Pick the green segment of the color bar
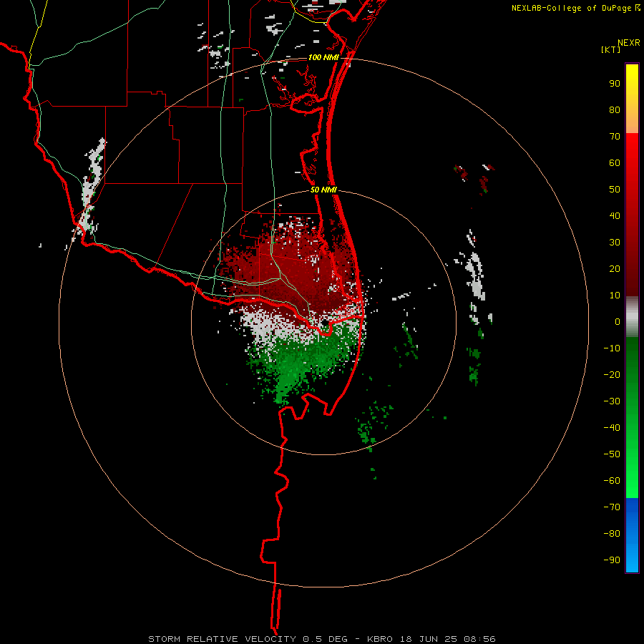 click(632, 417)
